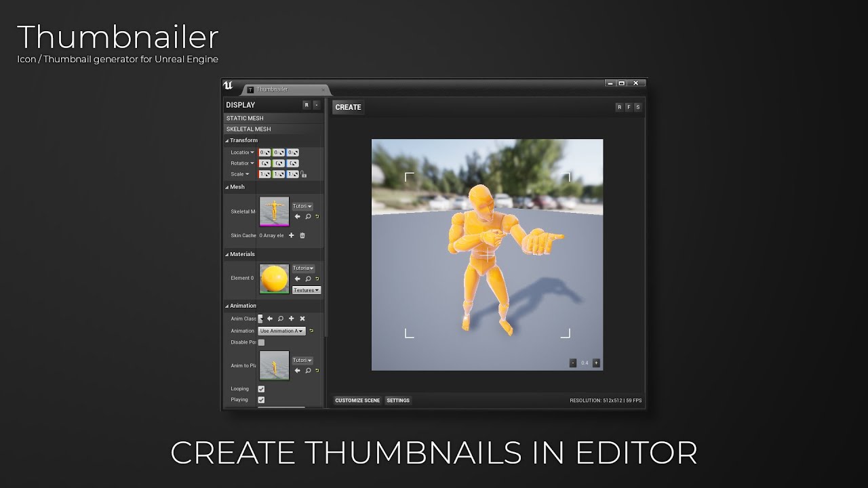The image size is (868, 488).
Task: Click Location Z input field
Action: pos(292,152)
